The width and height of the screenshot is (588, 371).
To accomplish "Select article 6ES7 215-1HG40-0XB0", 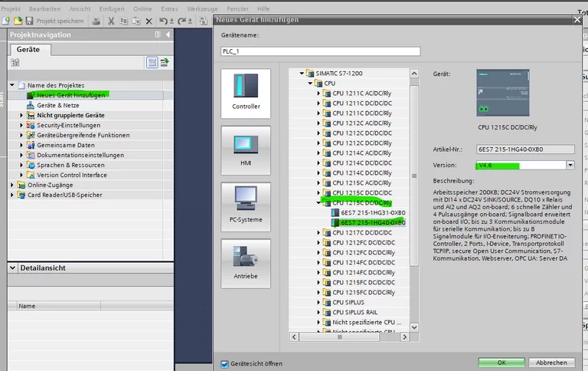I will click(373, 222).
